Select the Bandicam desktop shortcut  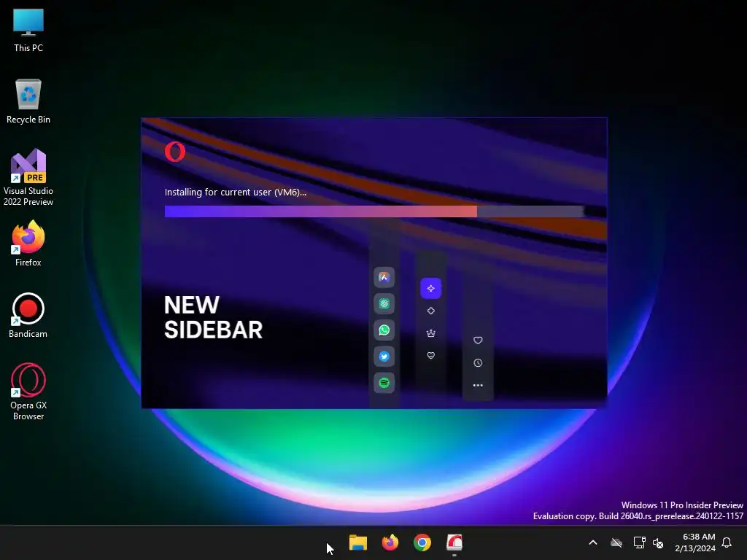point(28,315)
